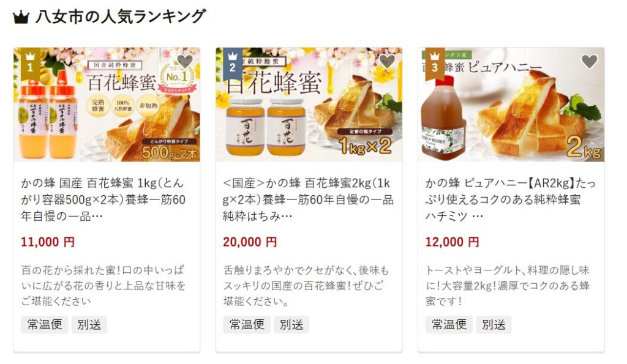Viewport: 627px width, 364px height.
Task: Open title link <国産>かの蜂 百花蜂蜜2kg
Action: (x=309, y=199)
